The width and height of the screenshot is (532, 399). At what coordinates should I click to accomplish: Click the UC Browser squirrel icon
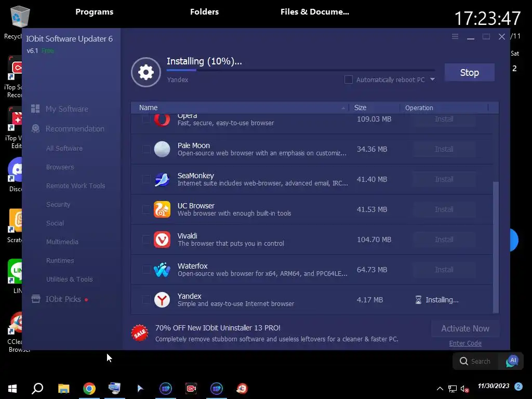point(162,209)
